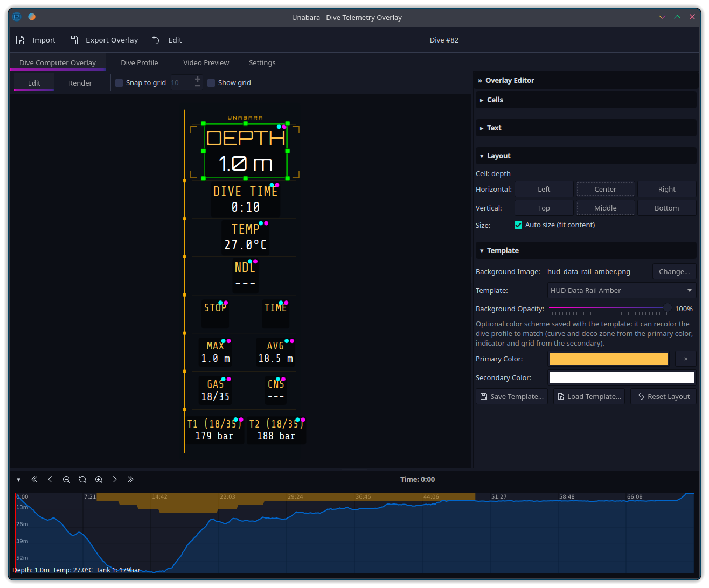The height and width of the screenshot is (588, 709).
Task: Expand the Text section
Action: tap(586, 128)
